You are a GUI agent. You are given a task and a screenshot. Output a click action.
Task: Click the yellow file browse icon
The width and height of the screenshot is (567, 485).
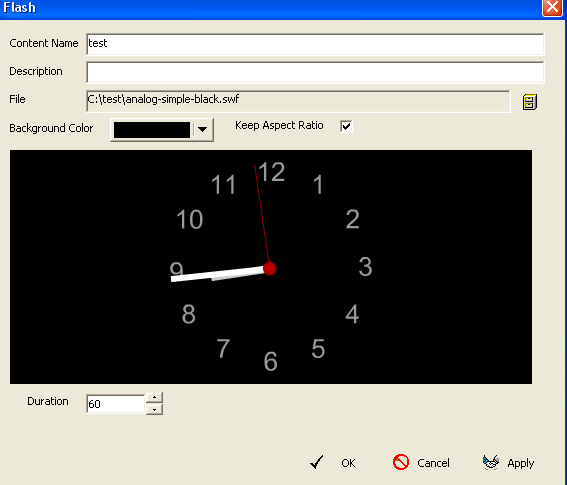click(530, 102)
